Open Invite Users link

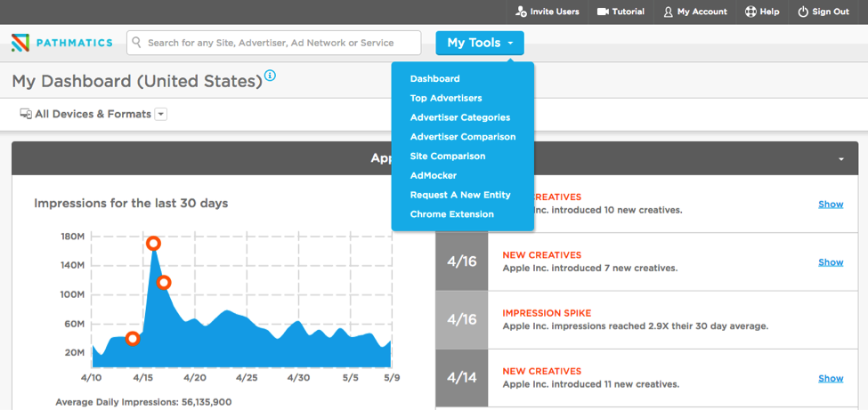pyautogui.click(x=547, y=12)
